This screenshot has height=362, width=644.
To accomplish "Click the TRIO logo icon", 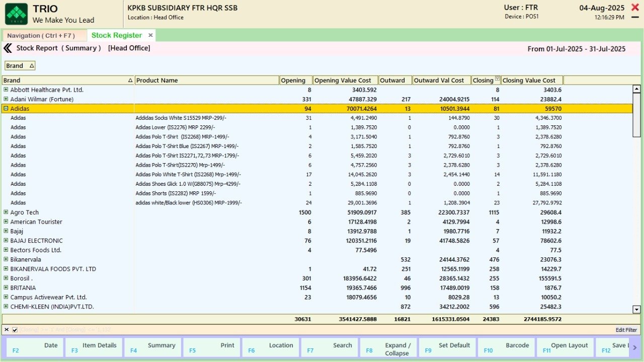I will (x=16, y=14).
